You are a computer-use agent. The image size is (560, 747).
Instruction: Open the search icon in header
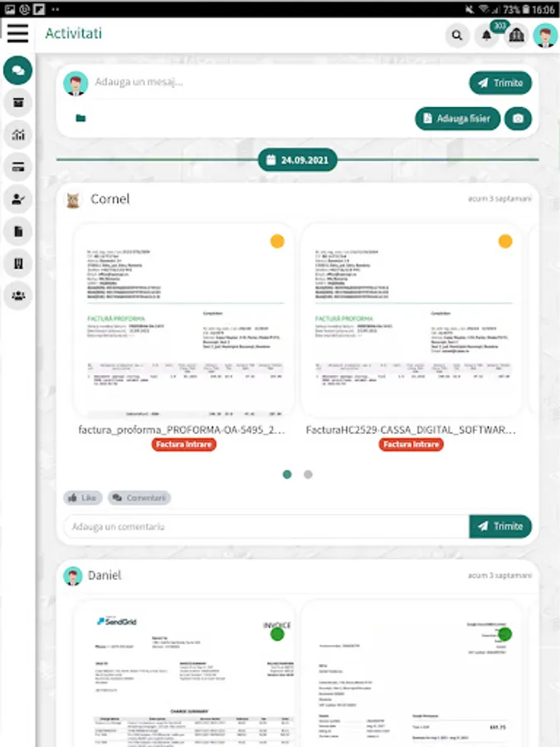(x=456, y=35)
